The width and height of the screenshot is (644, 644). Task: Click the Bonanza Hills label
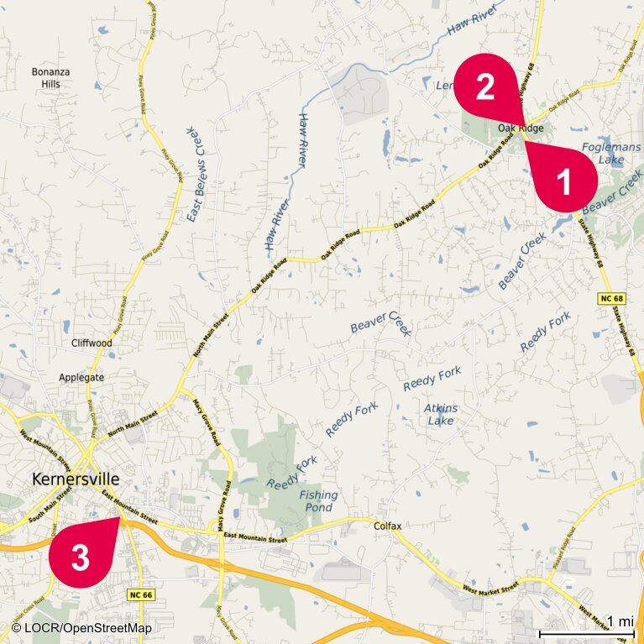click(50, 78)
